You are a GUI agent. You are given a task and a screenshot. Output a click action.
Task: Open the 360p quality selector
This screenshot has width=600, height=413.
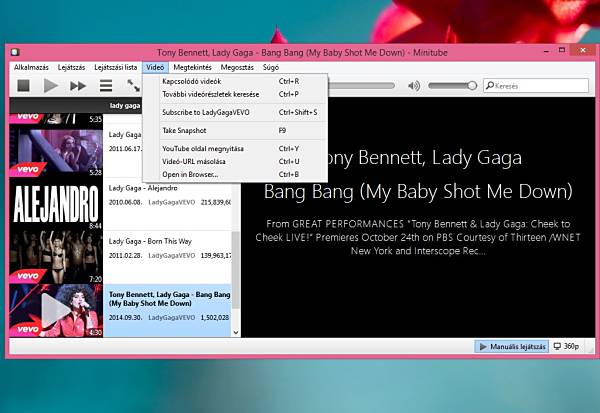point(566,346)
